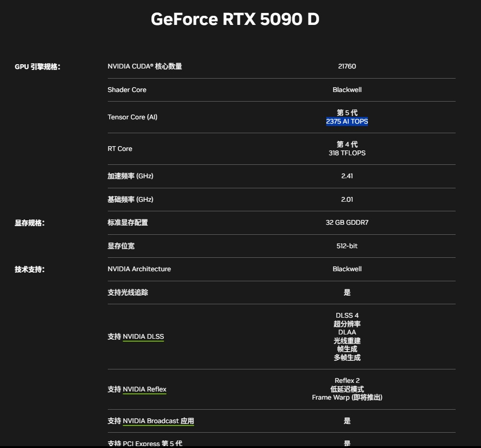Screen dimensions: 481x448
Task: Click the Frame Warp (即将推出) text
Action: [x=347, y=398]
